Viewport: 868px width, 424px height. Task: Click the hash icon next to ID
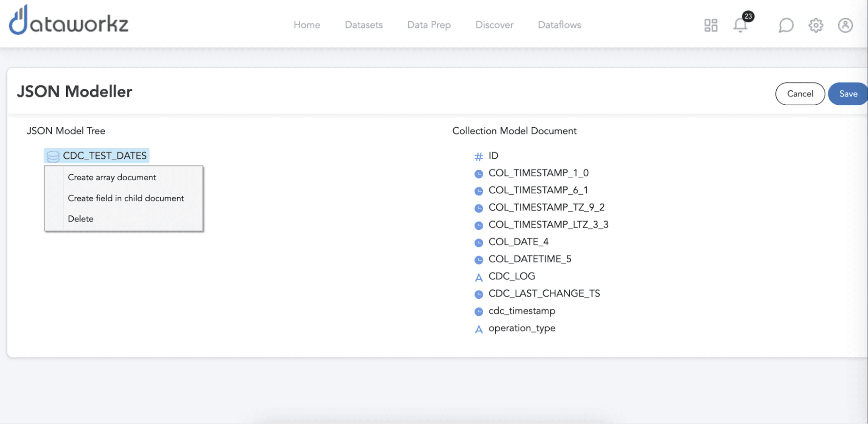[x=479, y=156]
